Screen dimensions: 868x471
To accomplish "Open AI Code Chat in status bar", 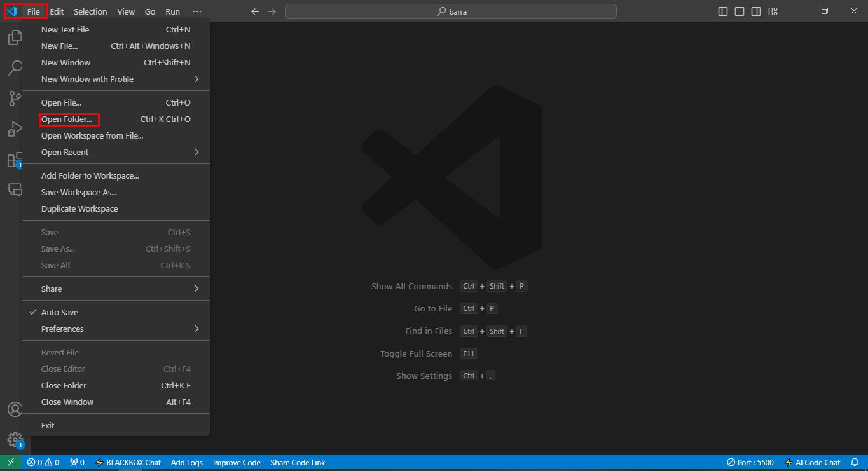I will coord(813,463).
